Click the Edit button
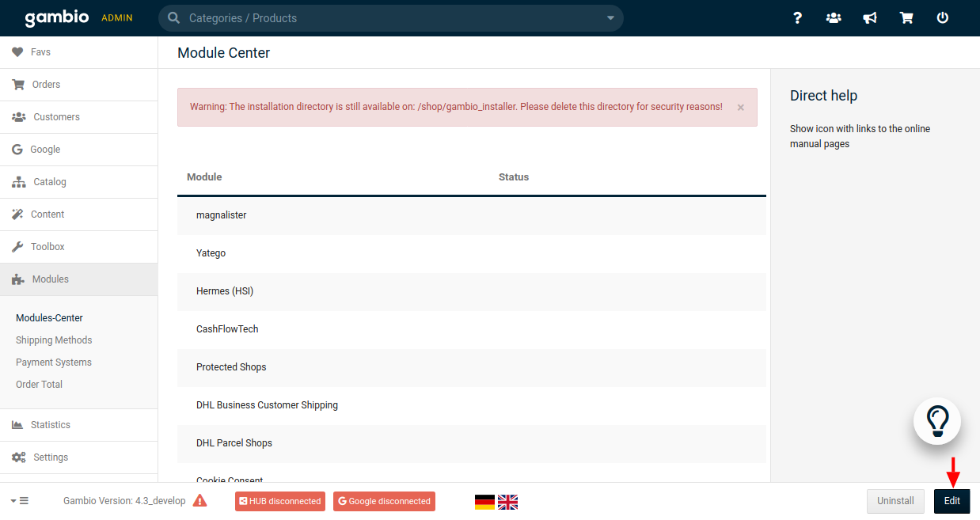 pyautogui.click(x=952, y=501)
